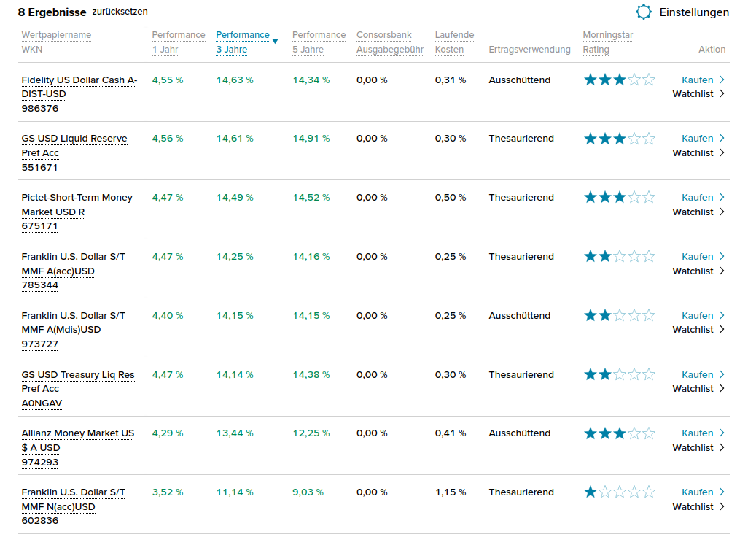Click Morningstar stars for Fidelity US Dollar Cash
Viewport: 756px width, 545px height.
(619, 80)
